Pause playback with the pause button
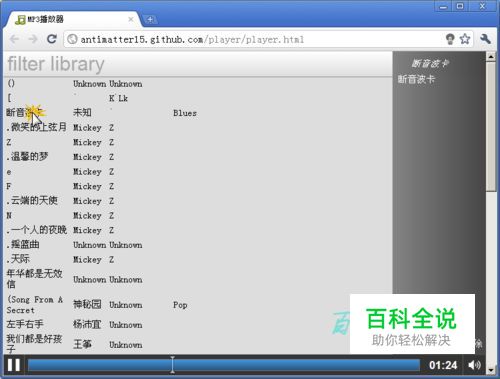Image resolution: width=500 pixels, height=379 pixels. pos(14,365)
